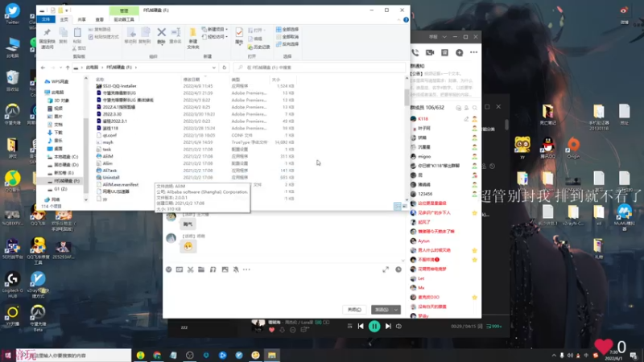Click the Rename icon in the ribbon
This screenshot has height=362, width=644.
175,32
